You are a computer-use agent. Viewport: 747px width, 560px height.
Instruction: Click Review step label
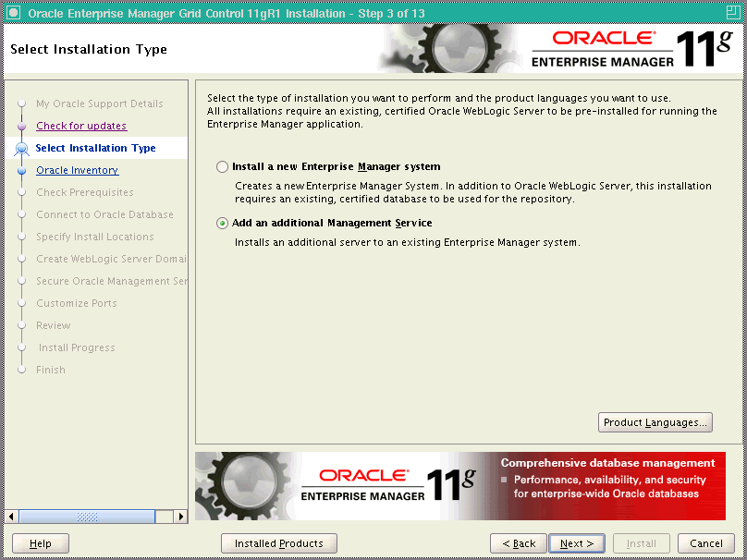[54, 325]
